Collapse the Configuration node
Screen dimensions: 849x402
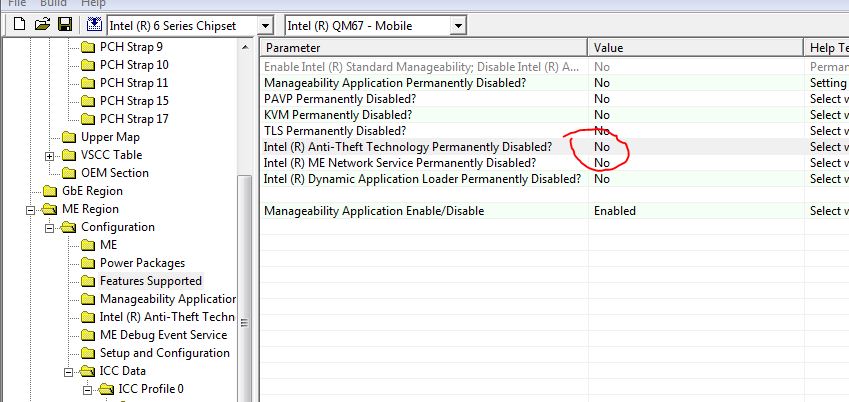point(50,228)
